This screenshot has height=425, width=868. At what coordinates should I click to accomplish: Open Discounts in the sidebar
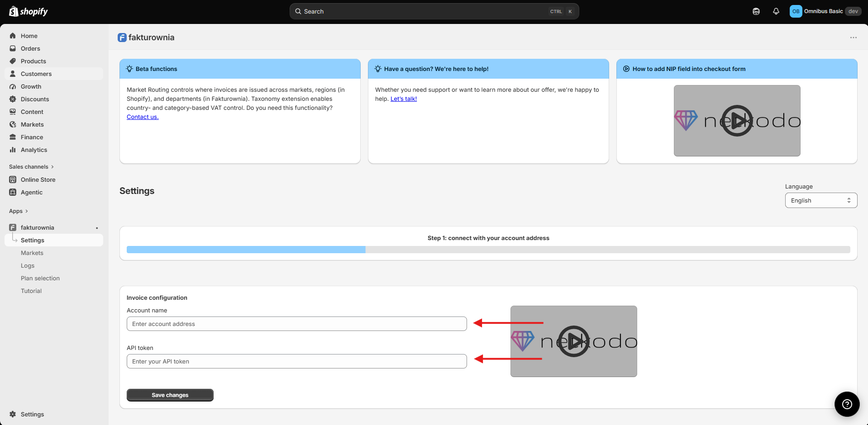point(54,99)
